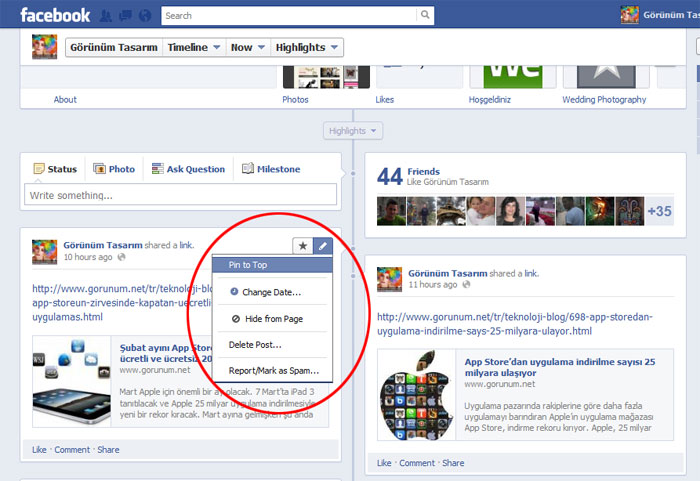Click the 11 hours ago timestamp
700x481 pixels.
pos(433,284)
